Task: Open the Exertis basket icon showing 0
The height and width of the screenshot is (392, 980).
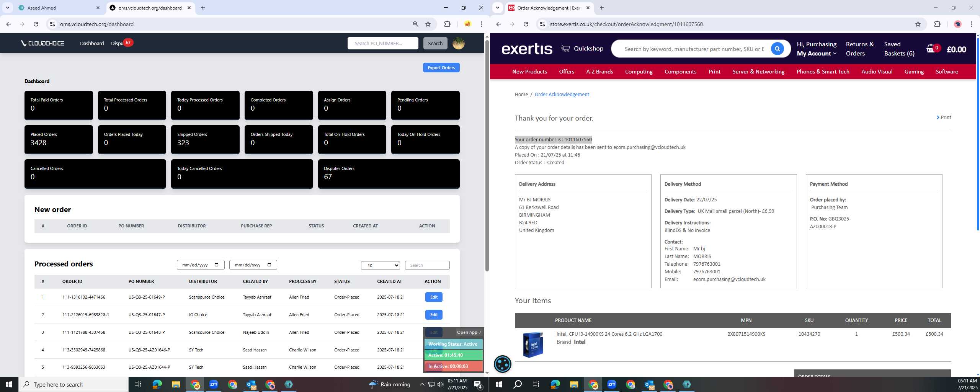Action: click(x=932, y=49)
